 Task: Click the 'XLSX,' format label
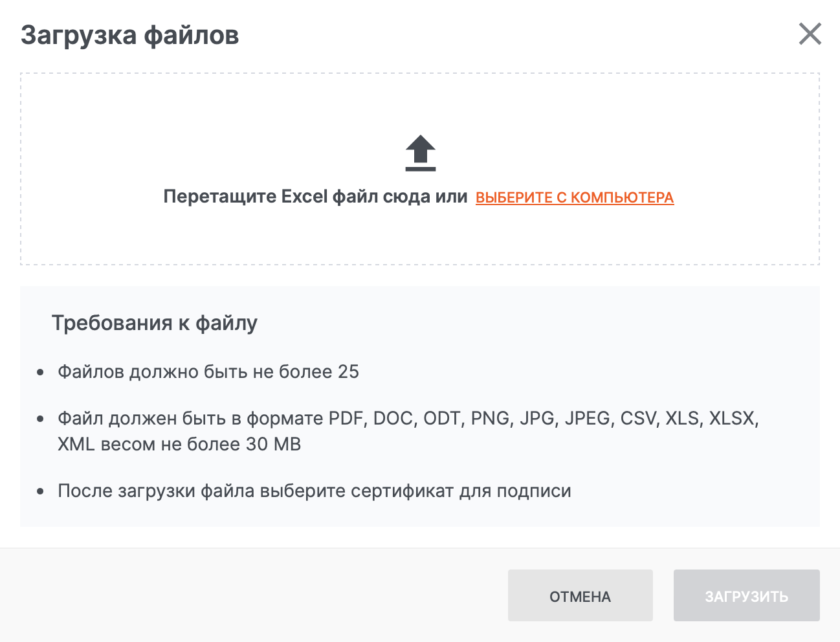[734, 419]
